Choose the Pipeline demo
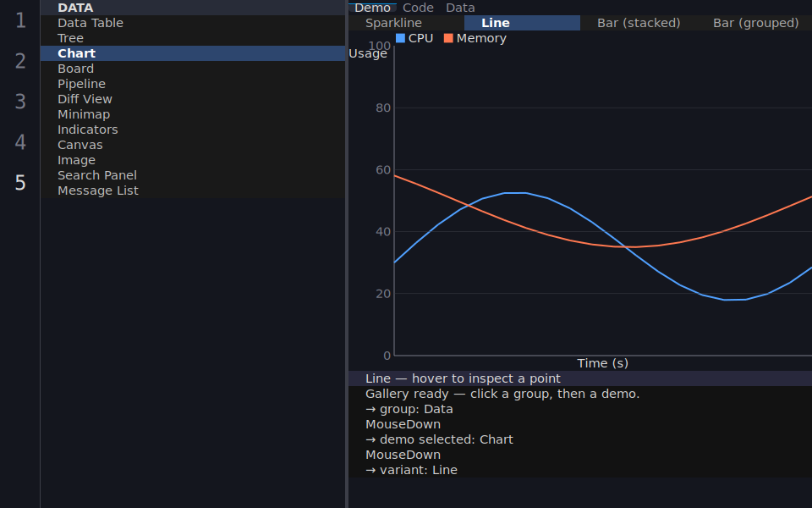The height and width of the screenshot is (508, 812). (193, 84)
